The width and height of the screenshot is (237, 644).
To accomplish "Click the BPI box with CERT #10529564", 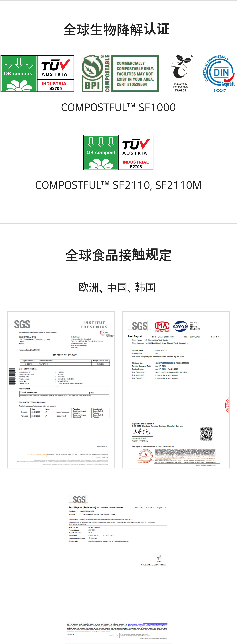I will [135, 74].
